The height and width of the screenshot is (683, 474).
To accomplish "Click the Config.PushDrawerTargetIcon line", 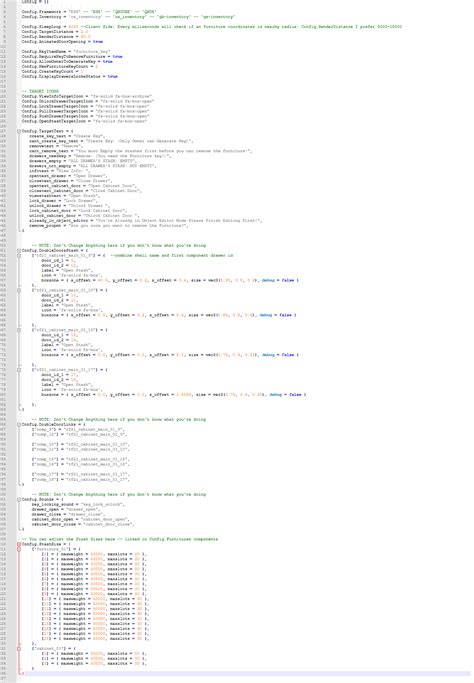I will [x=85, y=116].
